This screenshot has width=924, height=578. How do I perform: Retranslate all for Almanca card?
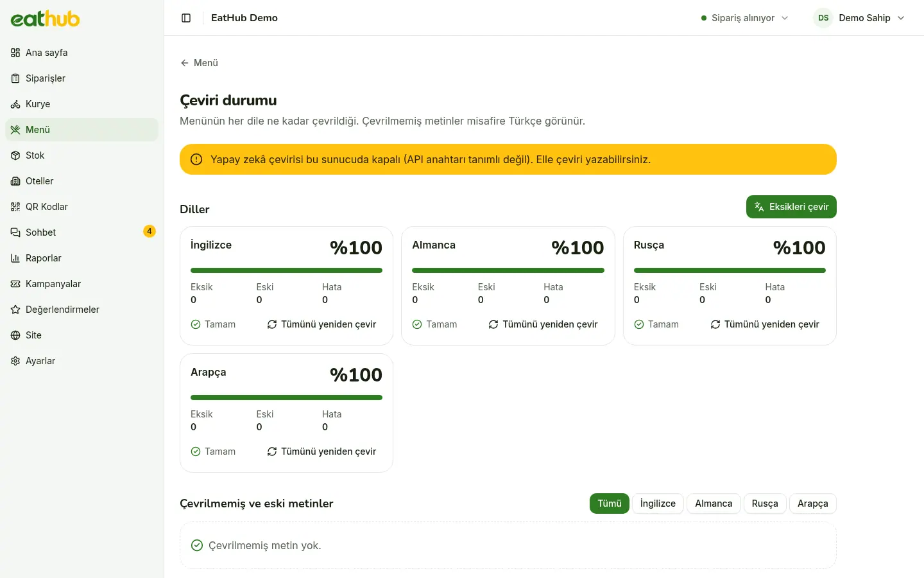[x=543, y=324]
